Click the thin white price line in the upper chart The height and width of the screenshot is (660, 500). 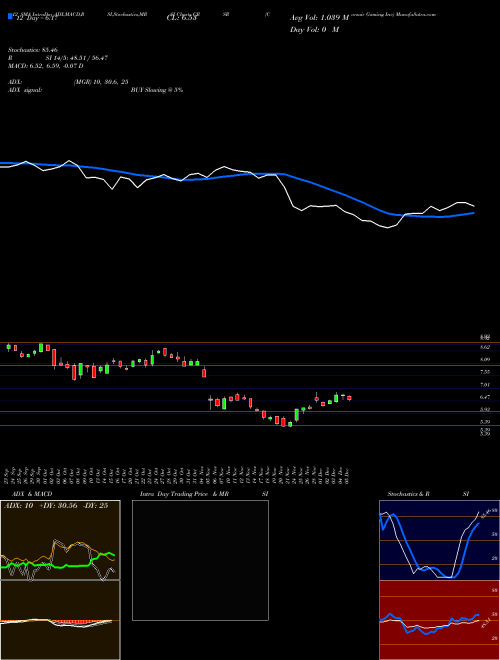[x=290, y=198]
